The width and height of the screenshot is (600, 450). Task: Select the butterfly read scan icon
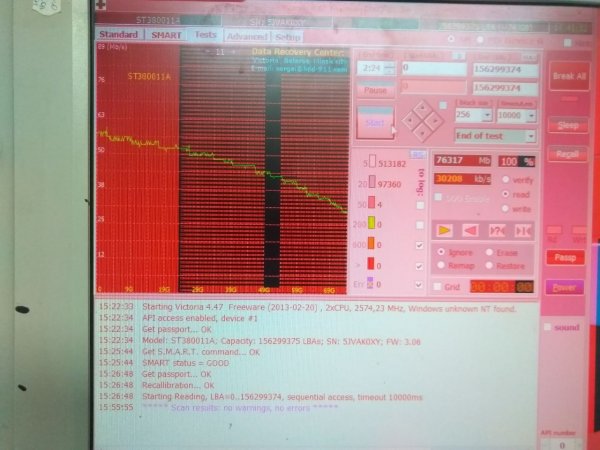point(523,230)
